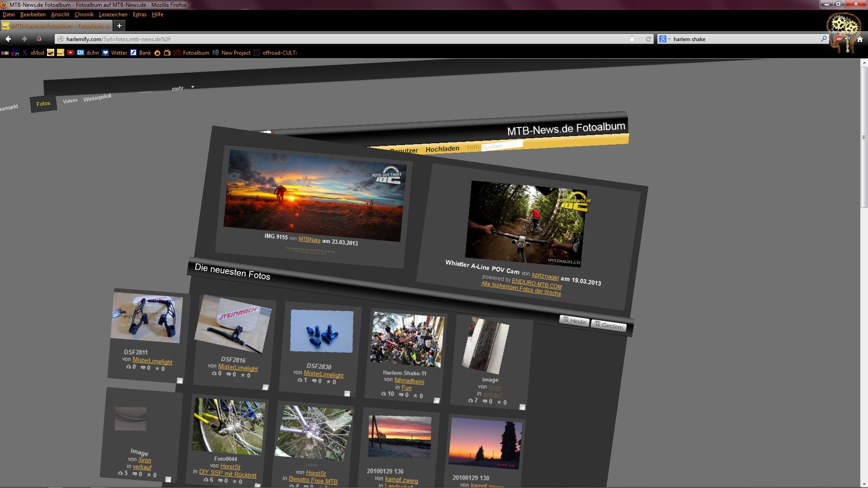This screenshot has height=488, width=868.
Task: Open the xMod bookmark
Action: click(x=33, y=53)
